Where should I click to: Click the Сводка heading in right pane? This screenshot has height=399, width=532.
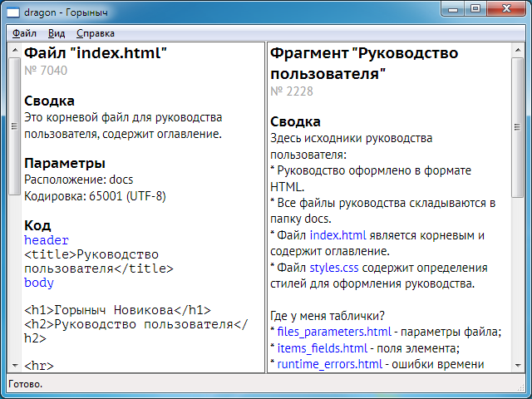pyautogui.click(x=295, y=121)
